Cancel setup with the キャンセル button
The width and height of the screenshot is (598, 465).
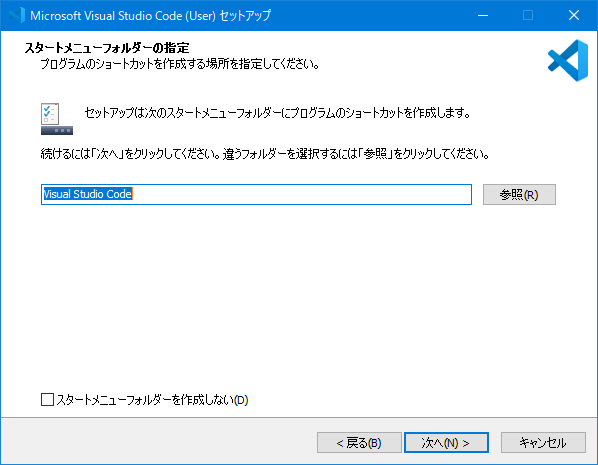(543, 442)
